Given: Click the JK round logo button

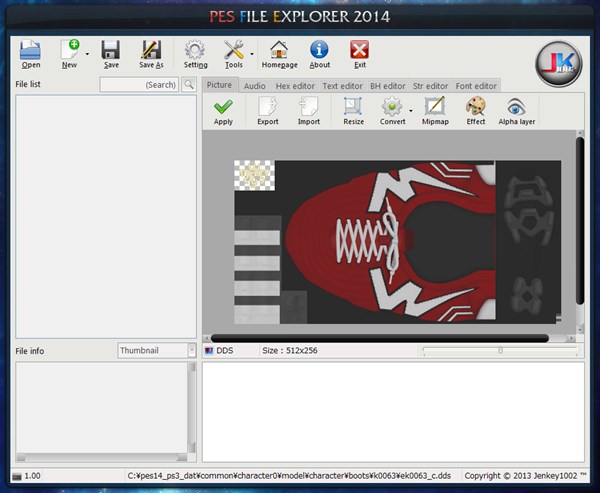Looking at the screenshot, I should tap(559, 64).
